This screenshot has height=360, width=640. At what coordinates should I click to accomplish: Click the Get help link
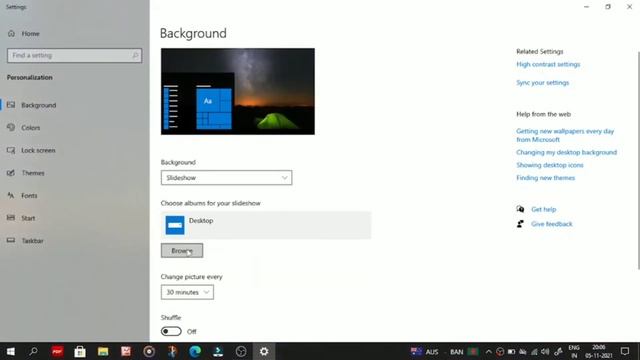(x=543, y=209)
